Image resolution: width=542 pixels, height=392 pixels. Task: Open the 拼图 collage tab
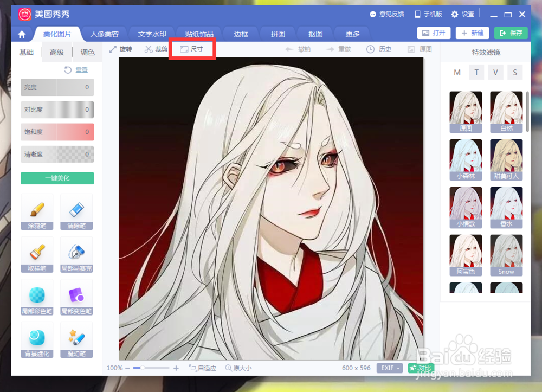pos(278,34)
